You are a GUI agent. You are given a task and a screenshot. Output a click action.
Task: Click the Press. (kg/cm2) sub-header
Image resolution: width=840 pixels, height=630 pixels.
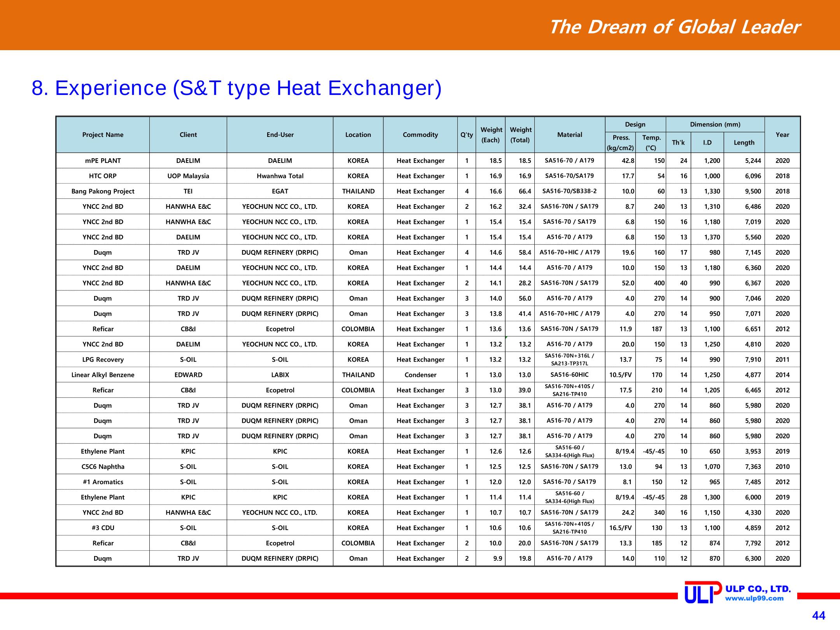pos(621,142)
